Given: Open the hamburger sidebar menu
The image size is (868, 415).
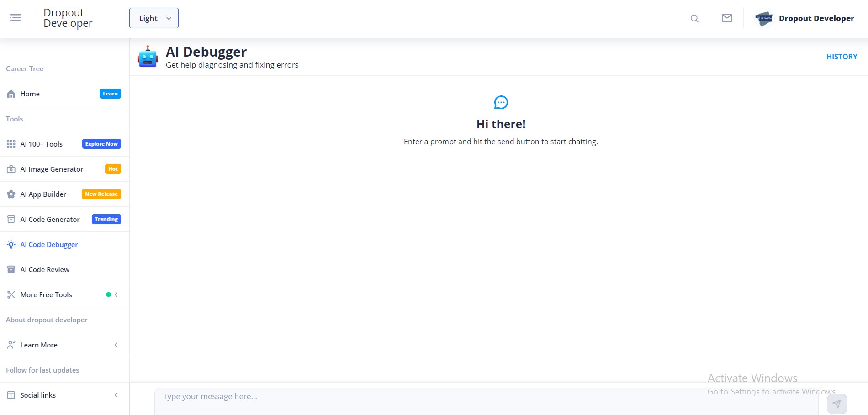Looking at the screenshot, I should click(16, 18).
